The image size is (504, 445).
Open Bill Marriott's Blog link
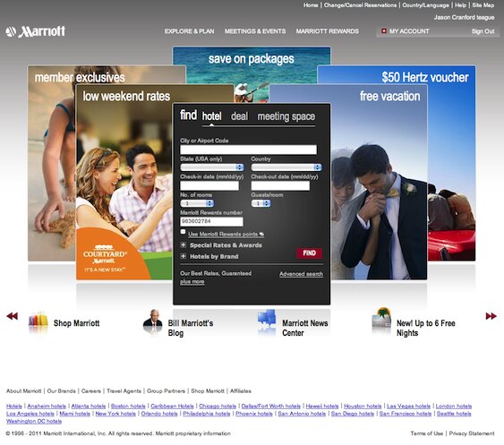(x=191, y=328)
